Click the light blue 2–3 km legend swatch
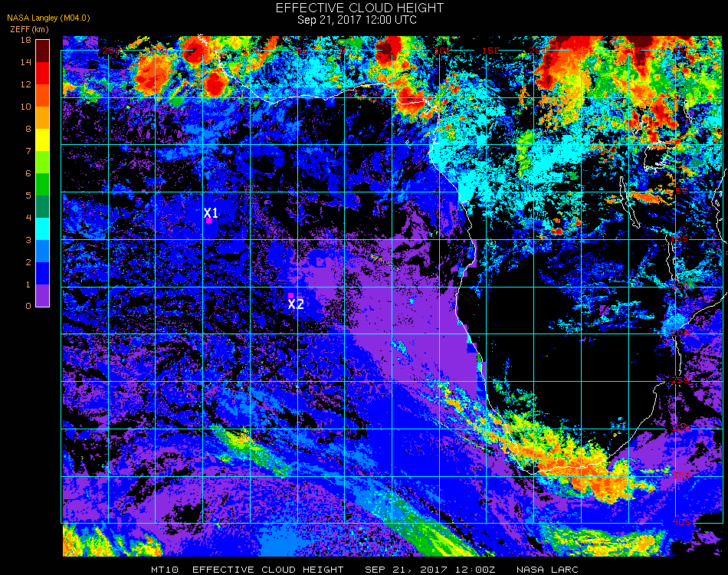The image size is (728, 575). [x=42, y=251]
